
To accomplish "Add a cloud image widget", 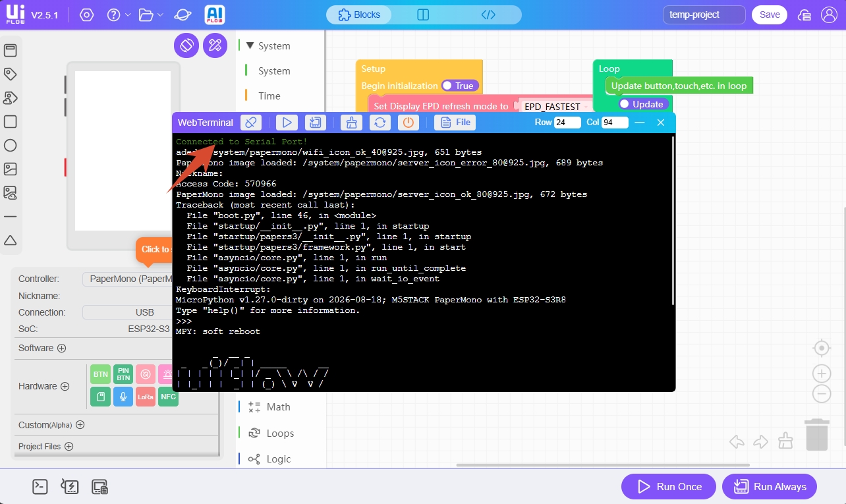I will pyautogui.click(x=10, y=193).
